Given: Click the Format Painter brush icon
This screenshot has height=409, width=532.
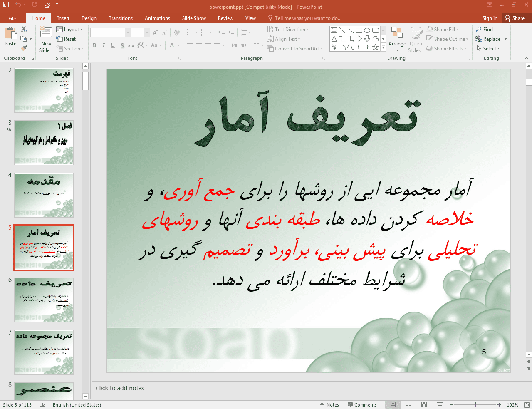Looking at the screenshot, I should point(24,48).
